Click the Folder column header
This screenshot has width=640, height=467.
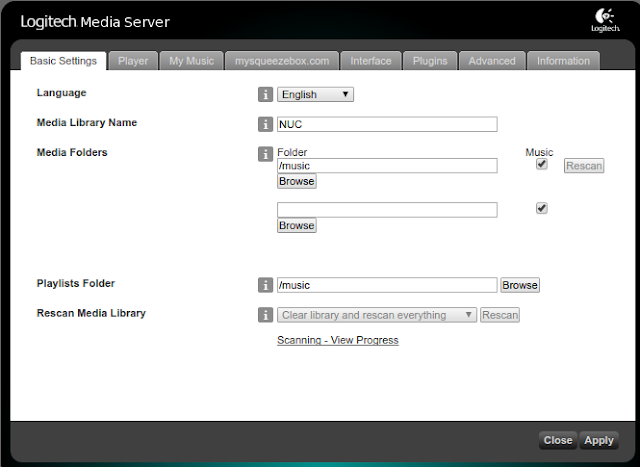[292, 152]
